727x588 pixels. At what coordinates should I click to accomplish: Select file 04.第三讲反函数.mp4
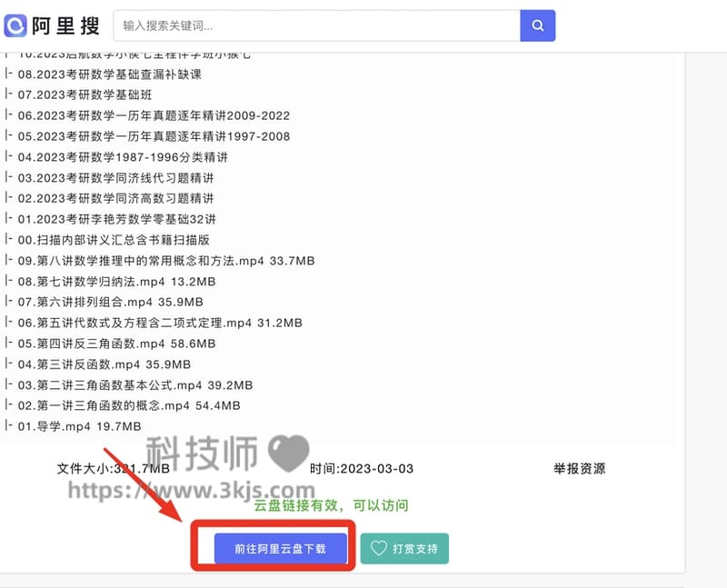tap(105, 364)
